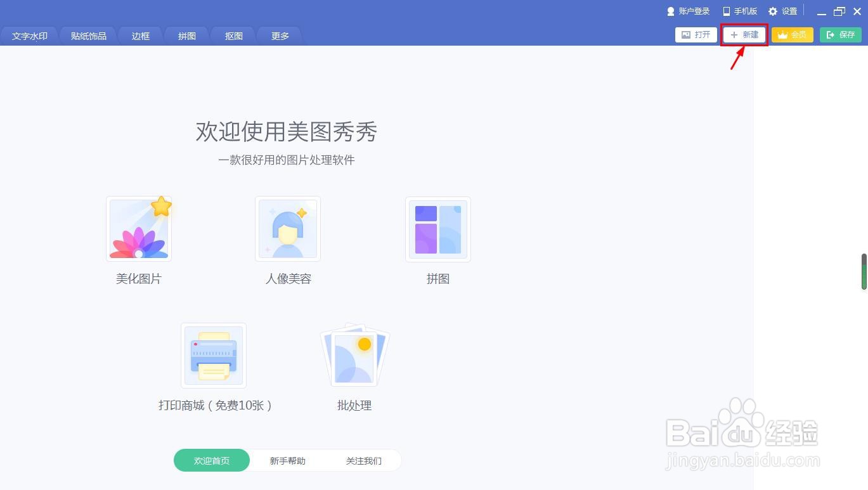868x490 pixels.
Task: Click the 打开 button
Action: pyautogui.click(x=696, y=35)
